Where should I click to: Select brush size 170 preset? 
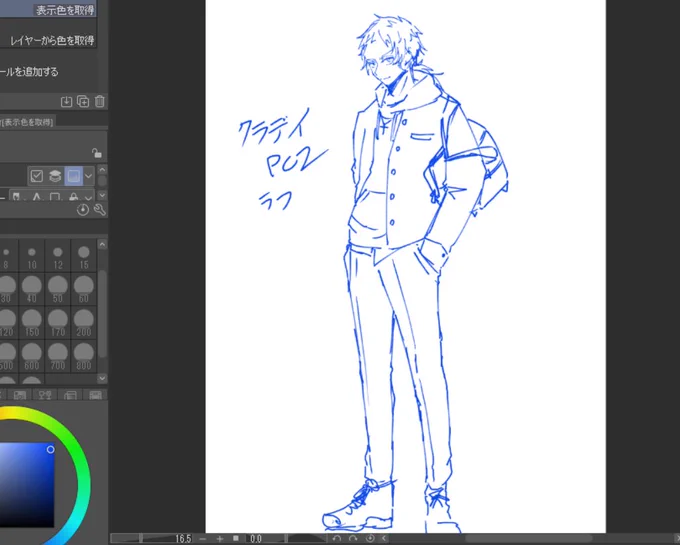58,323
